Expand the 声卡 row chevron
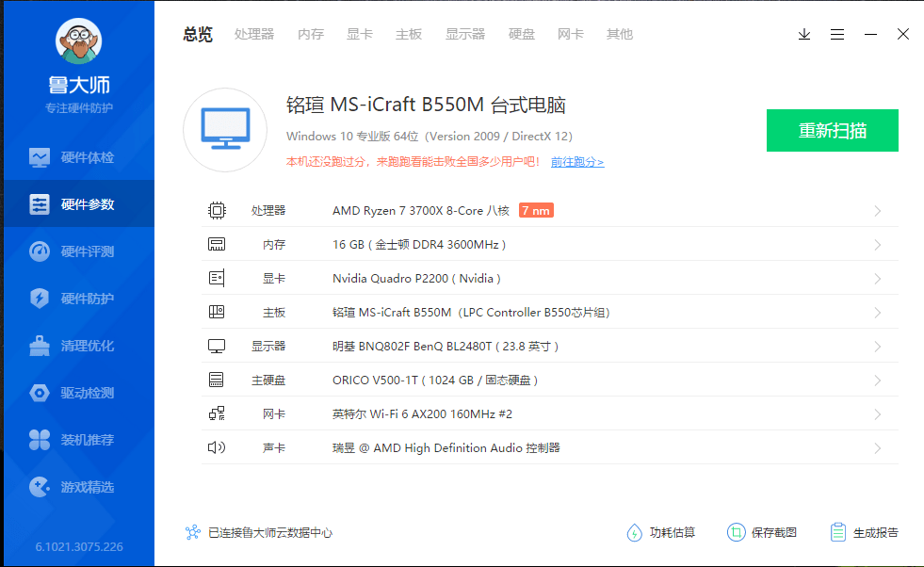 (878, 448)
